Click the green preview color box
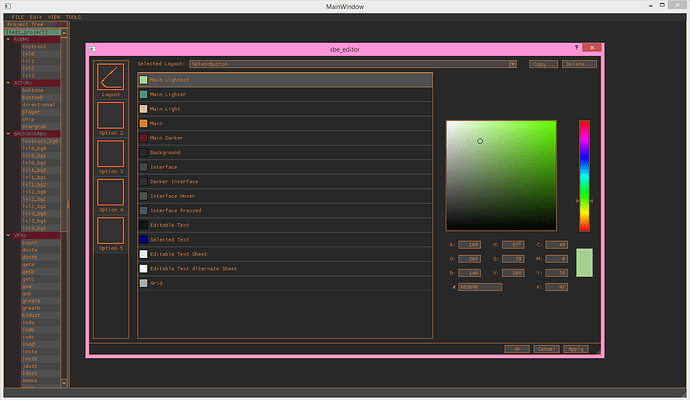Image resolution: width=690 pixels, height=400 pixels. tap(584, 263)
